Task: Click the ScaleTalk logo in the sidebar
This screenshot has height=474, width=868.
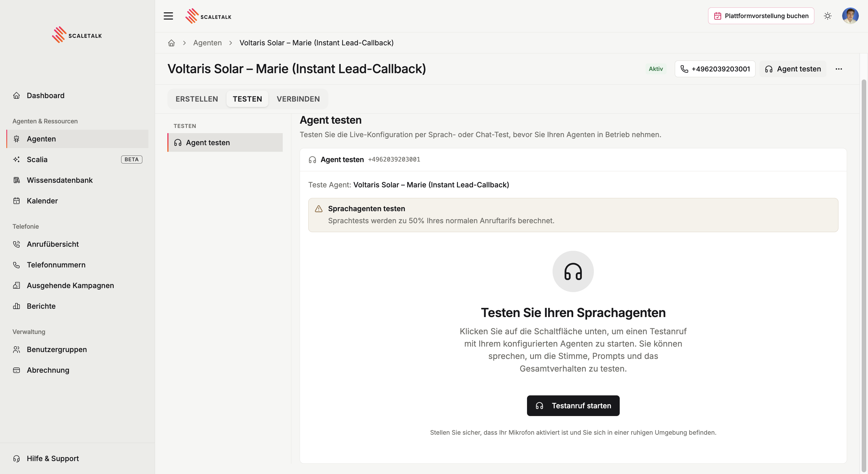Action: [x=77, y=35]
